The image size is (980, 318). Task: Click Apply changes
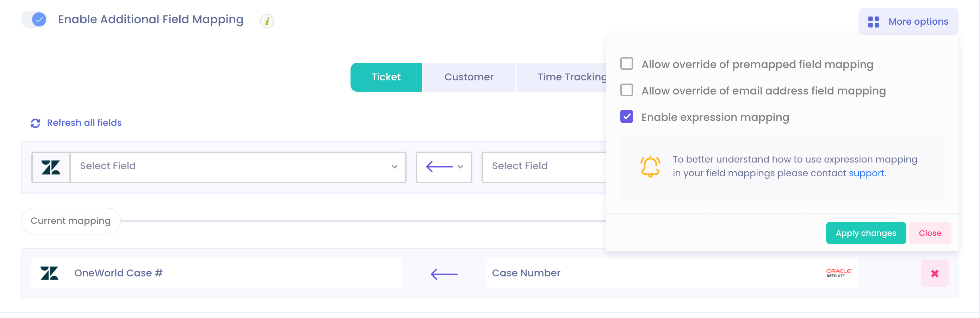pos(866,233)
